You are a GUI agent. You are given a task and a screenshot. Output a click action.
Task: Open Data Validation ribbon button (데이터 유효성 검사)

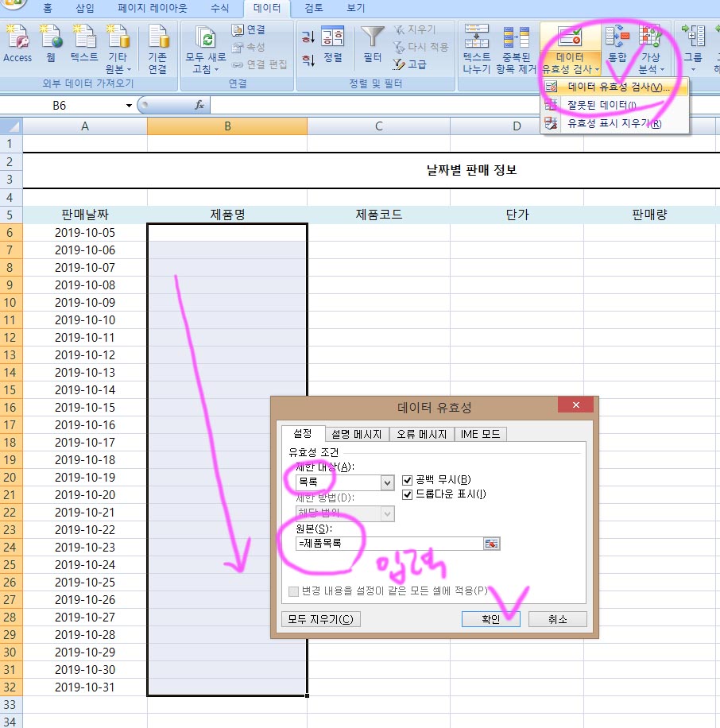click(570, 48)
